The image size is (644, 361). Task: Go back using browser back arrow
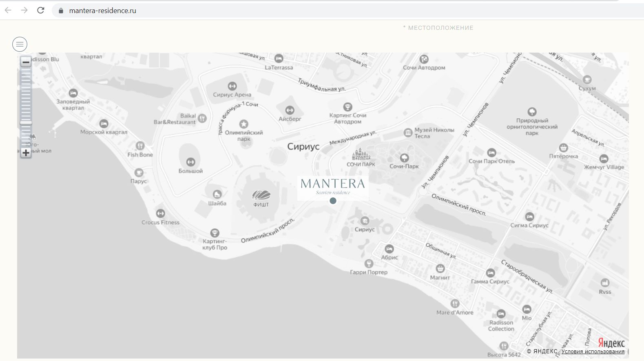(8, 10)
